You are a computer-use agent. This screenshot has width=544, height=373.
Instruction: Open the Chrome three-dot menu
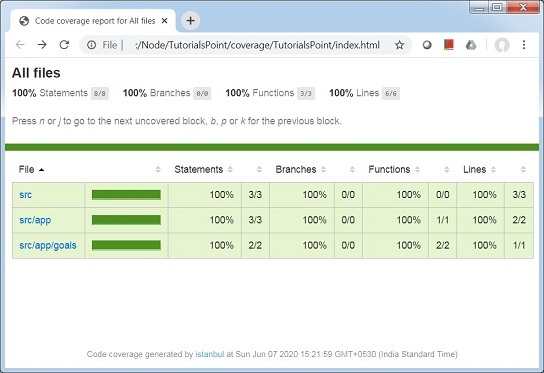click(524, 45)
